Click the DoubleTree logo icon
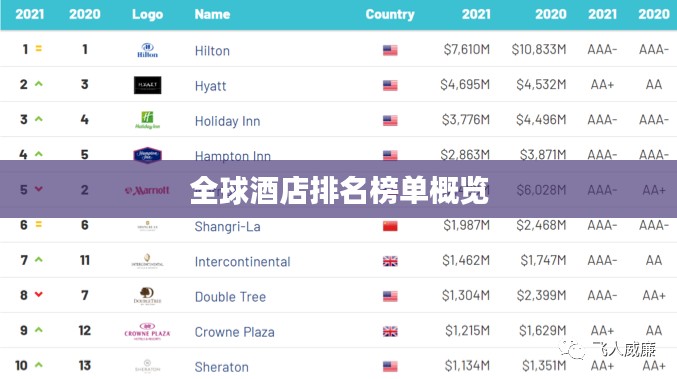Image resolution: width=677 pixels, height=379 pixels. 147,296
